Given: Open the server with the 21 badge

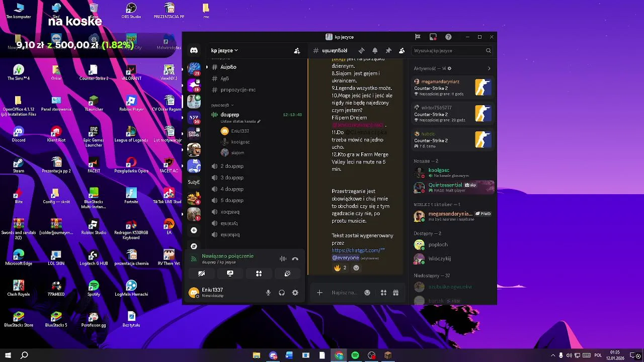Looking at the screenshot, I should (194, 68).
